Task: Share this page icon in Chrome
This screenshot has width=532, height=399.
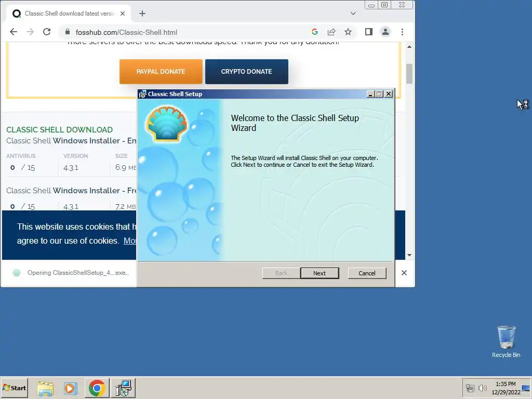Action: (x=331, y=32)
